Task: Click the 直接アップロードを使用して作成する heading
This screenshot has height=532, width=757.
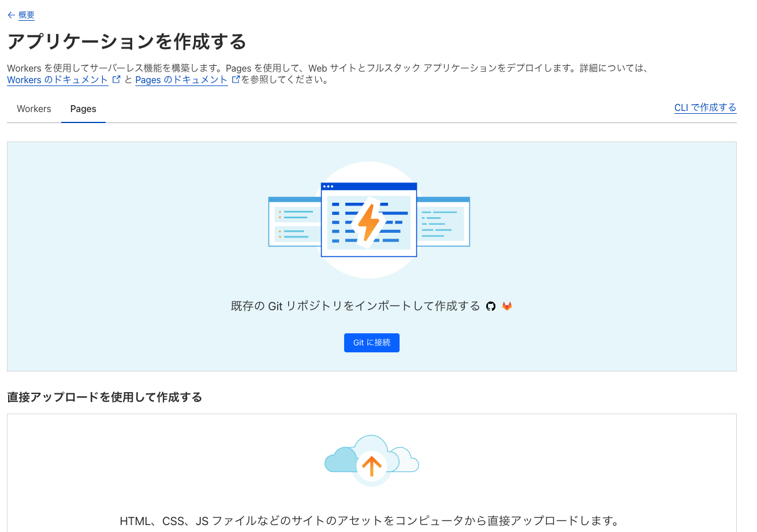Action: pyautogui.click(x=105, y=397)
